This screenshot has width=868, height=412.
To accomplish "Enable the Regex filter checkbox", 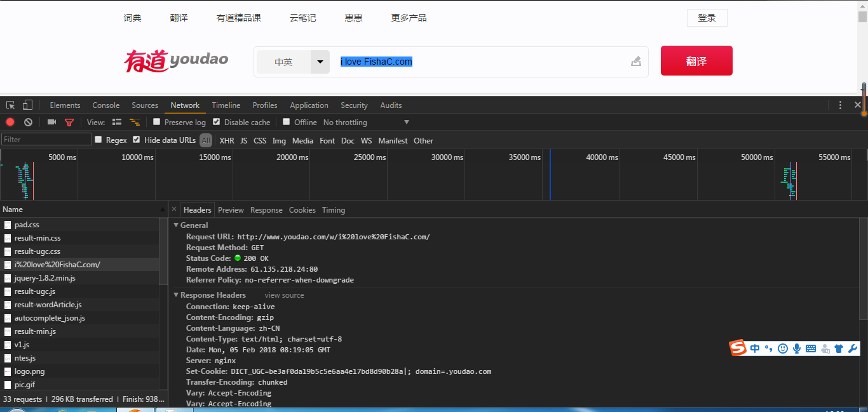I will [x=98, y=140].
